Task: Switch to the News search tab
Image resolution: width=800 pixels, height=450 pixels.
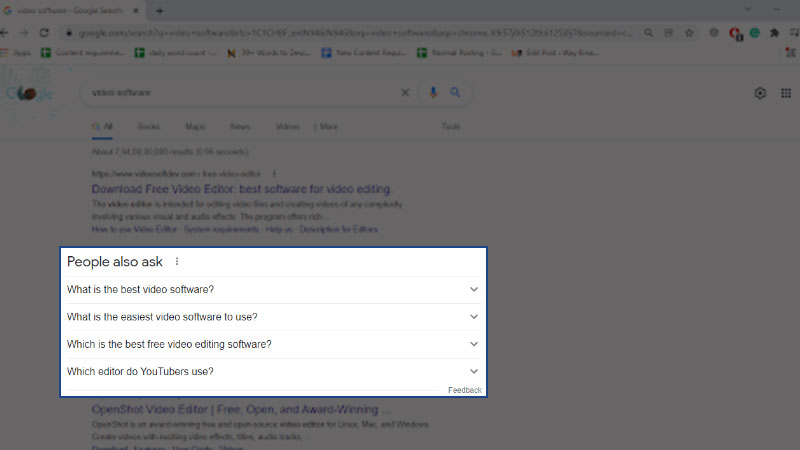Action: point(240,127)
